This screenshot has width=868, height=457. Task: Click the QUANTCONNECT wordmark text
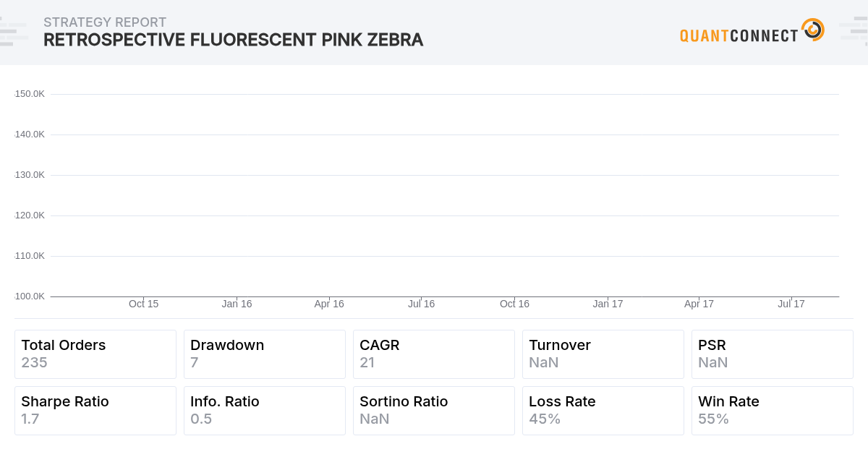pyautogui.click(x=739, y=35)
